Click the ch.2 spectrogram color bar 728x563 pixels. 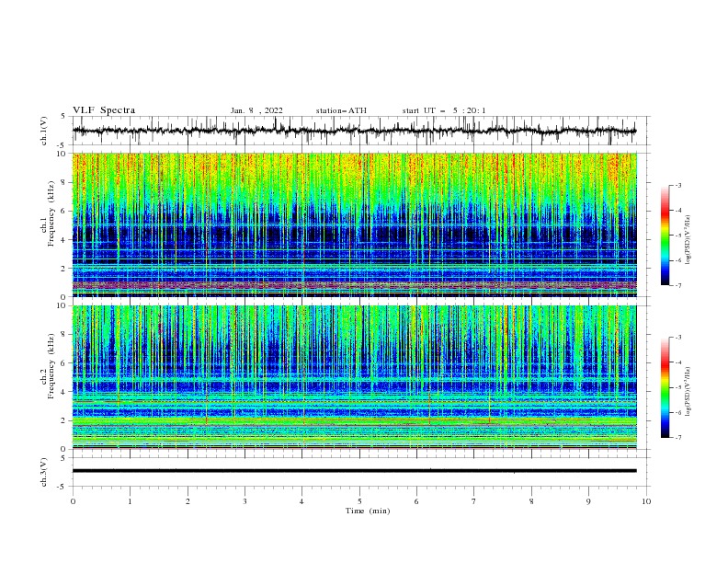point(665,387)
